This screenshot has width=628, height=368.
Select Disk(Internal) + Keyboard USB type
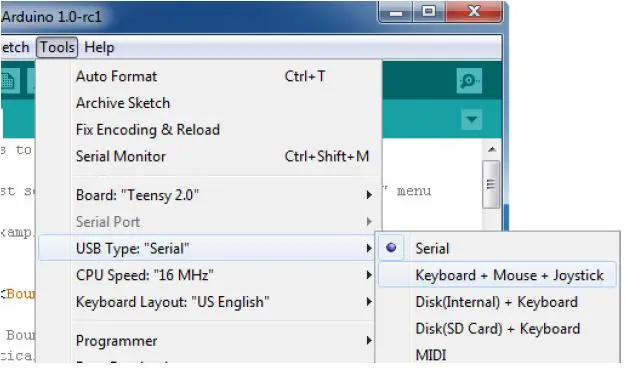pos(497,302)
